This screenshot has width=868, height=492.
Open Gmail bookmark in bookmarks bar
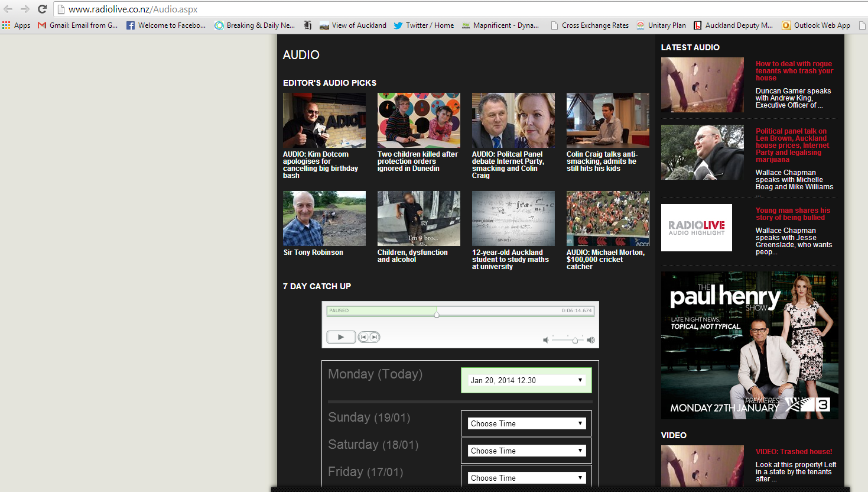point(77,25)
